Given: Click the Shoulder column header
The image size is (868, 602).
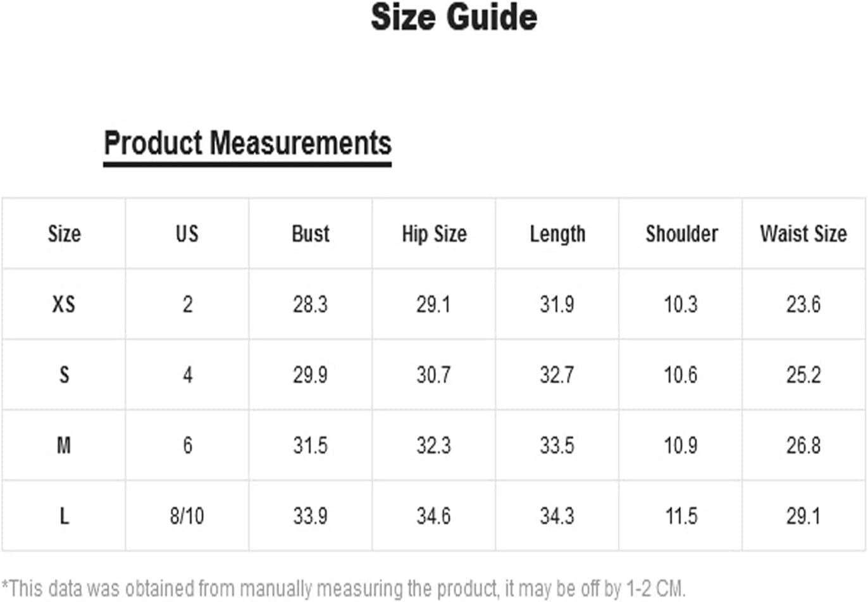Looking at the screenshot, I should 681,234.
